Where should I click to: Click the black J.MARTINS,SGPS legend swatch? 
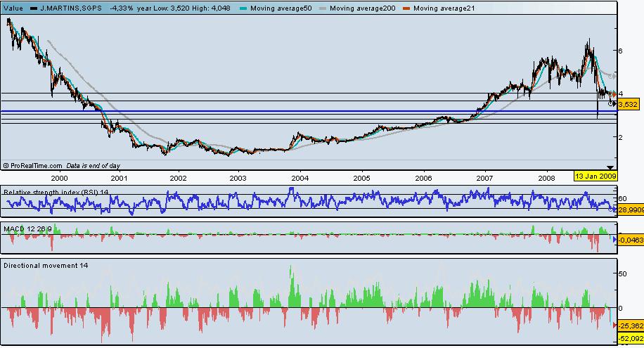coord(34,8)
